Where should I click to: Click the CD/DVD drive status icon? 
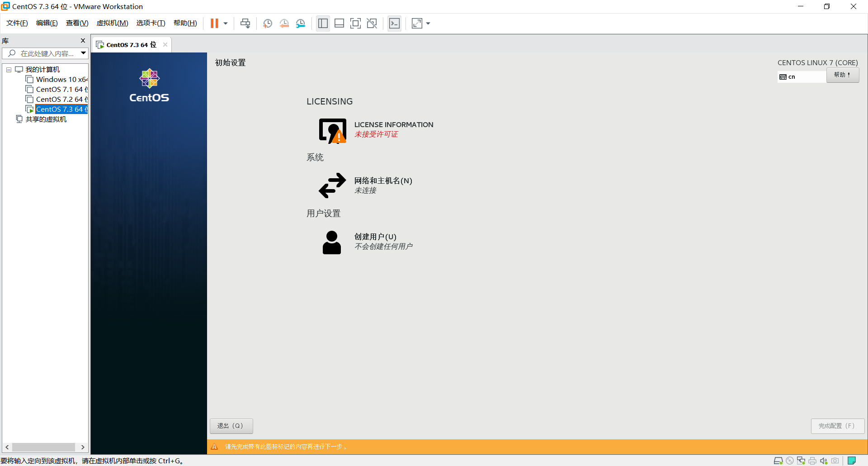[789, 461]
